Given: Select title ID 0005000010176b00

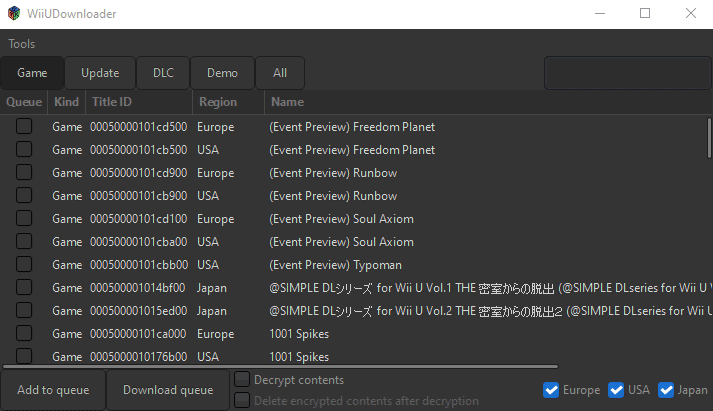Looking at the screenshot, I should (139, 357).
